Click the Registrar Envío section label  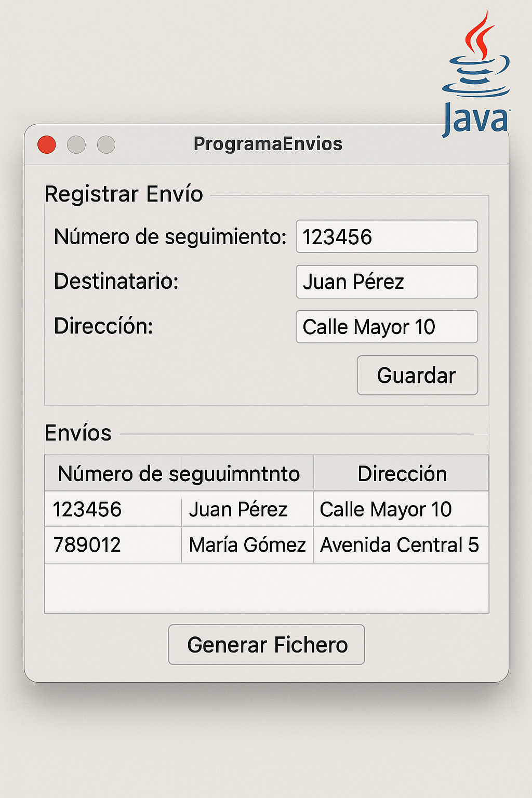(x=124, y=194)
